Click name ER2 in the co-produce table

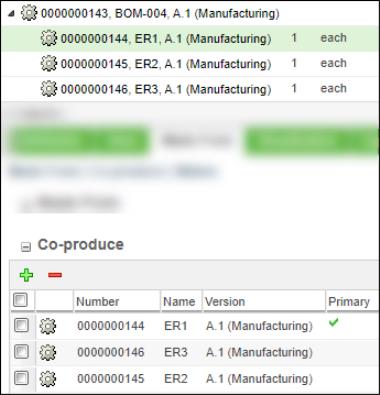click(176, 379)
